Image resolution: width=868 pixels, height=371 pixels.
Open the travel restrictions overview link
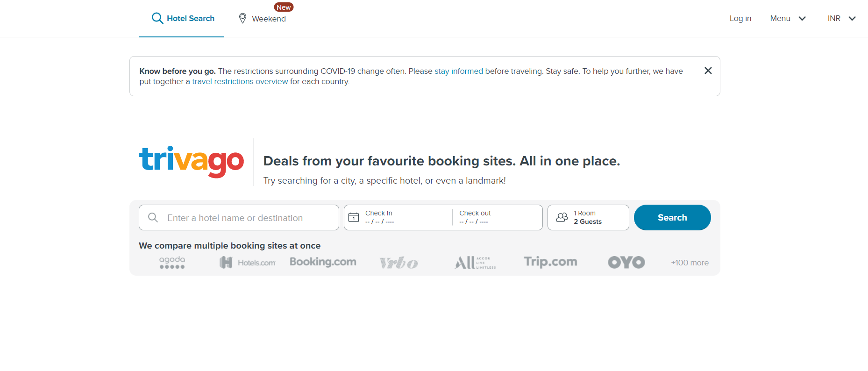[240, 81]
